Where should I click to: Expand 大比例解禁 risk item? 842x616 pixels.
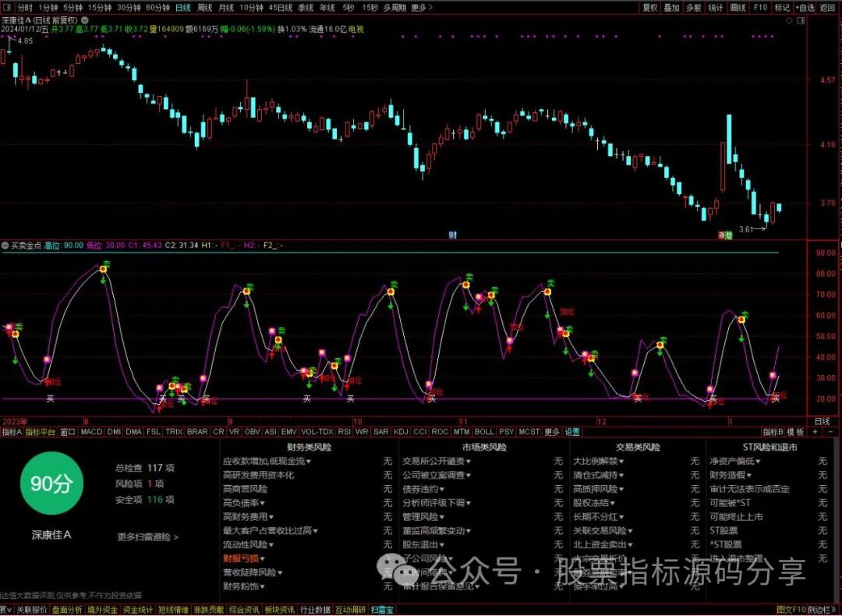(598, 462)
